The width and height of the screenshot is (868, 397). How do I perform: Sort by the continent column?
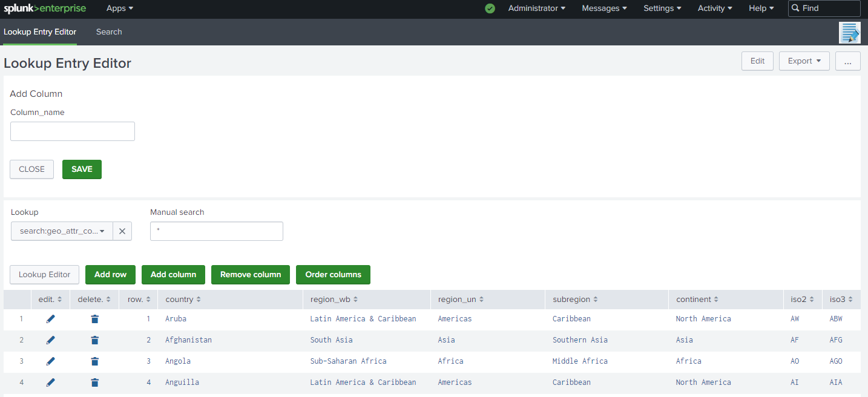point(697,300)
